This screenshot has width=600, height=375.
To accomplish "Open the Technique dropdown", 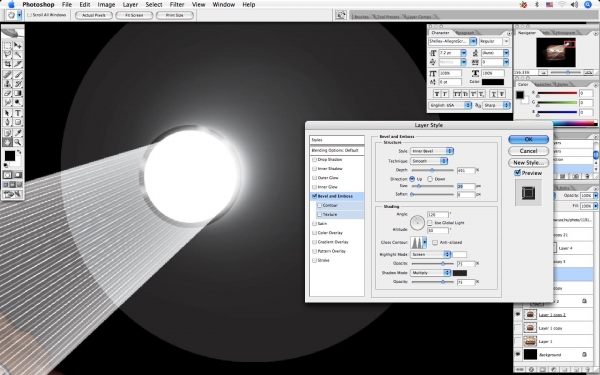I will (429, 161).
